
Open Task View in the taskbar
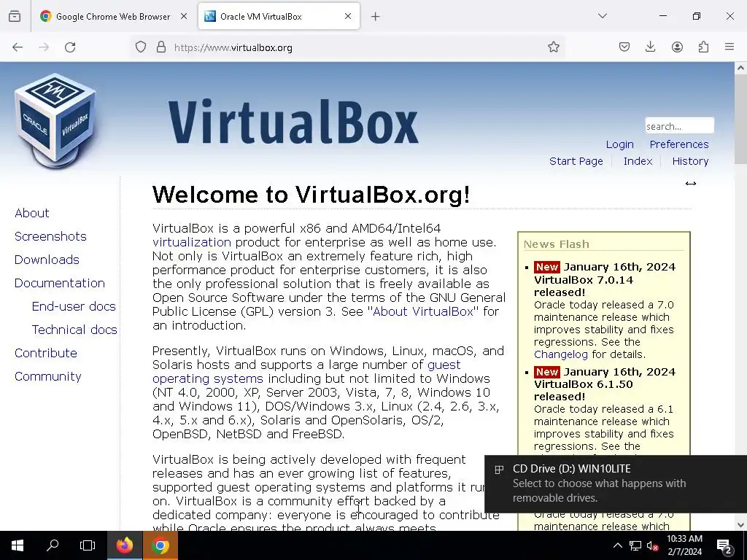88,545
